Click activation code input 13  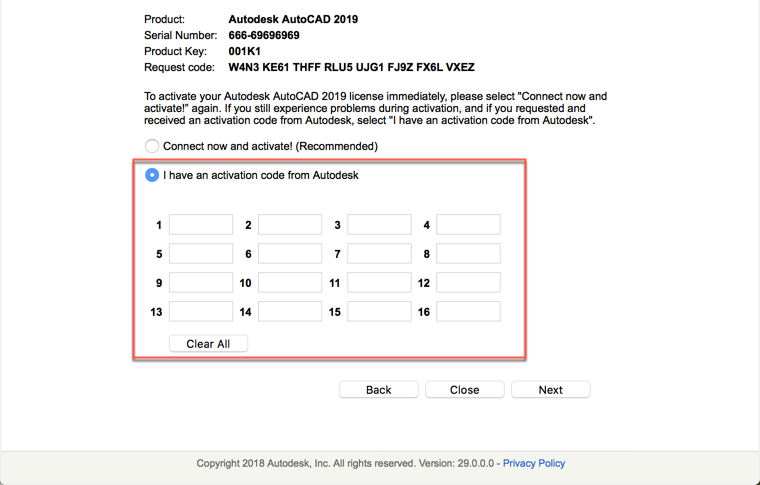[201, 312]
